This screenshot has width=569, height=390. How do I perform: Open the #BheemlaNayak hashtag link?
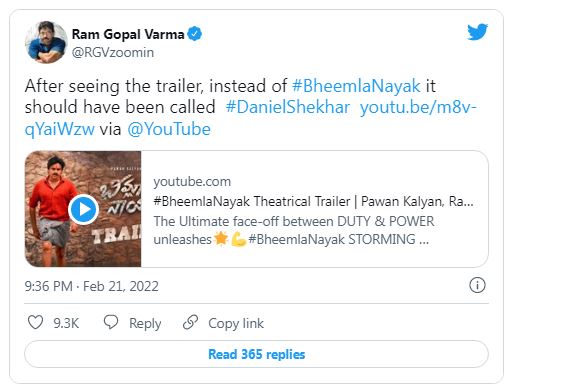point(356,86)
